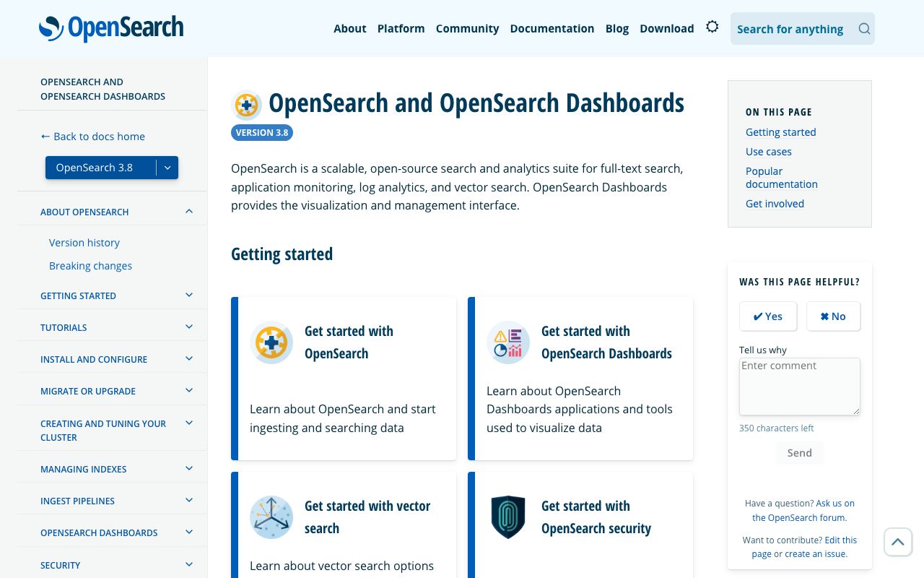Click the OpenSearch icon beside the page title
This screenshot has height=578, width=924.
point(247,105)
